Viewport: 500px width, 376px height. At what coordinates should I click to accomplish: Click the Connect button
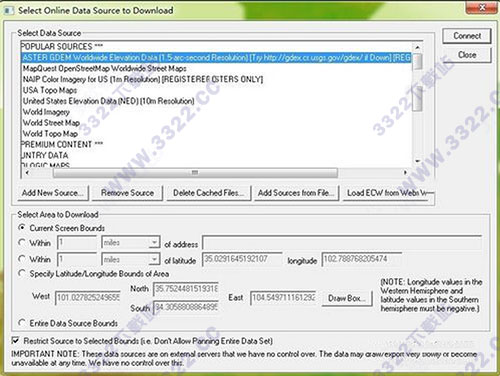(x=467, y=36)
